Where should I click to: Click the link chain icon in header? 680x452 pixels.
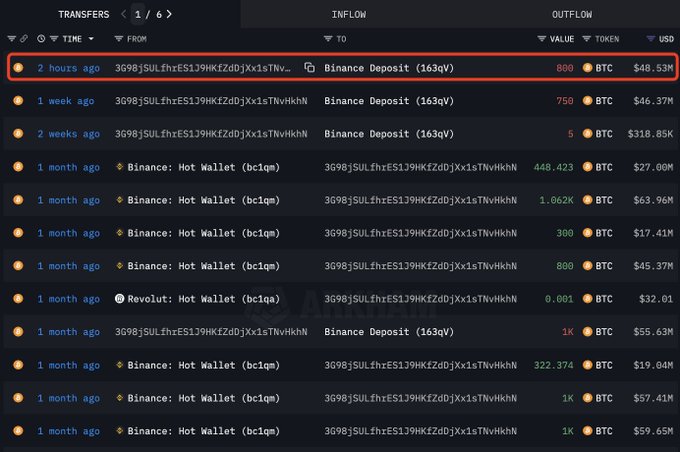point(24,39)
